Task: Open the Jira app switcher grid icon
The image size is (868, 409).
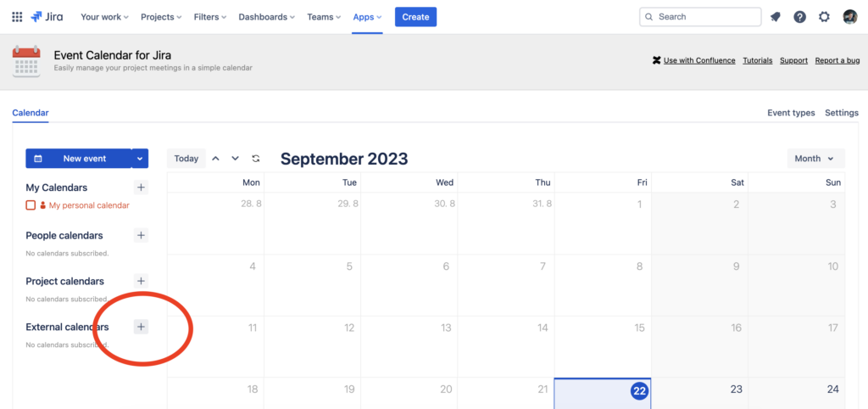Action: pos(17,17)
